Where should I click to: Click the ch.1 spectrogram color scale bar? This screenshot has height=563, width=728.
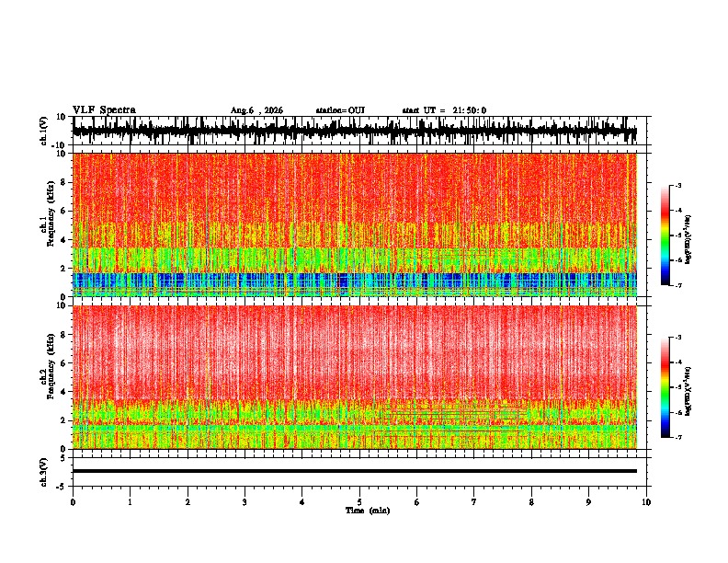point(665,236)
